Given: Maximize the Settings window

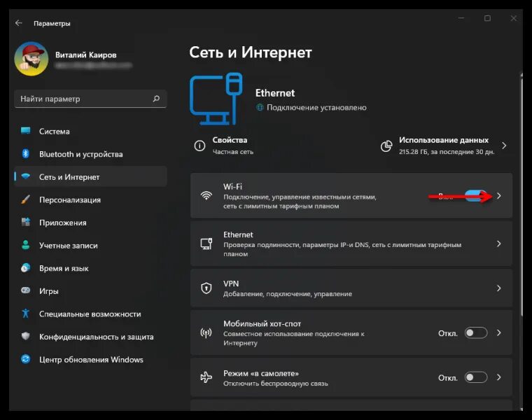Looking at the screenshot, I should coord(488,18).
